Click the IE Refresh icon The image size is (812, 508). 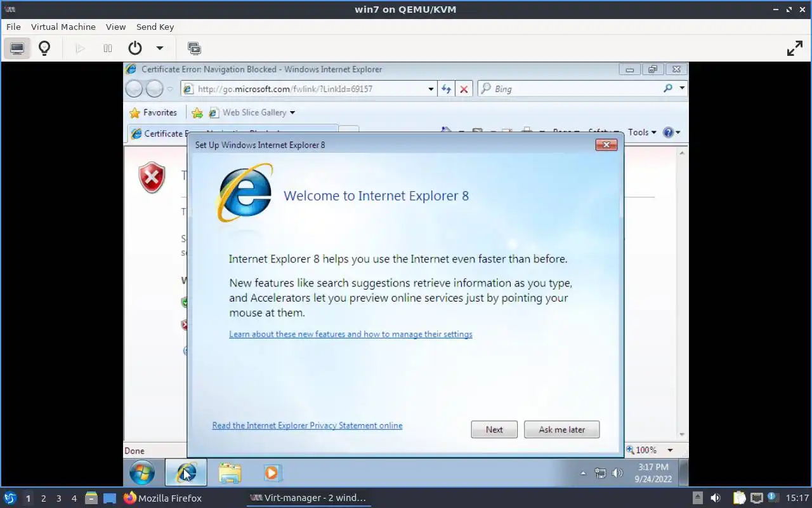click(446, 89)
